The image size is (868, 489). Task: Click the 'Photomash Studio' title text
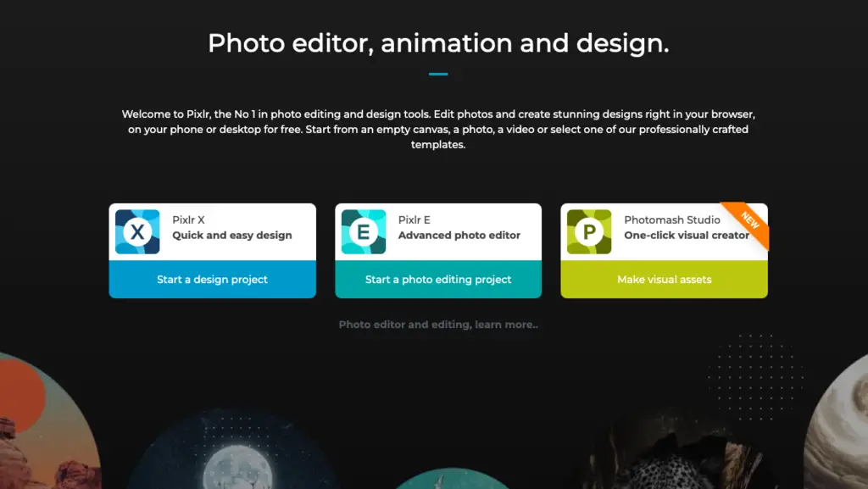672,219
